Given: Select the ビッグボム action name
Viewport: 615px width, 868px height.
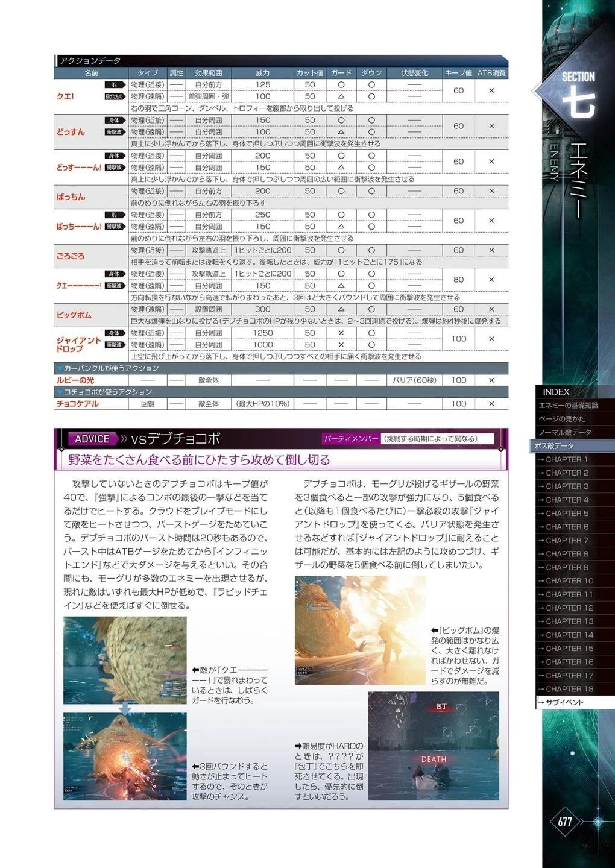Looking at the screenshot, I should [74, 315].
